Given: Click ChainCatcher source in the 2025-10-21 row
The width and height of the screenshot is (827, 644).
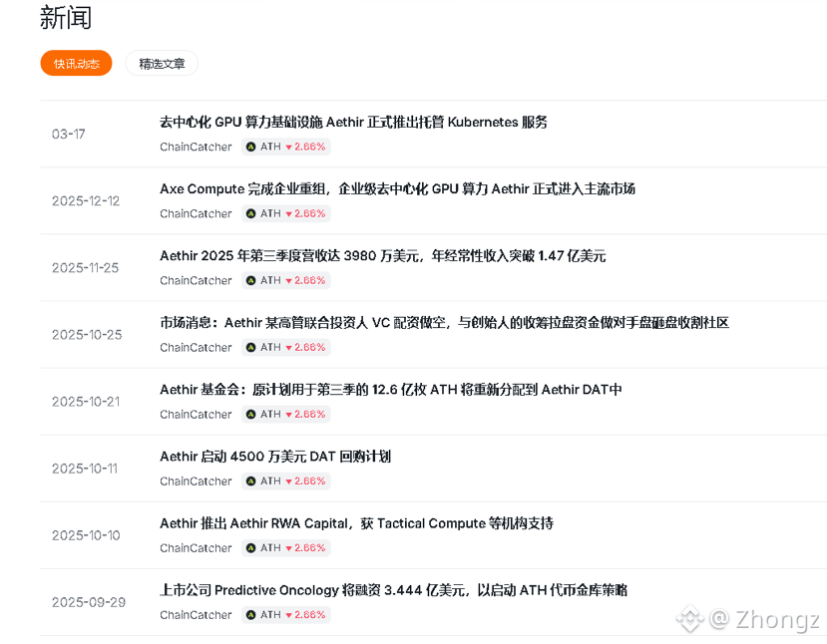Looking at the screenshot, I should click(196, 415).
